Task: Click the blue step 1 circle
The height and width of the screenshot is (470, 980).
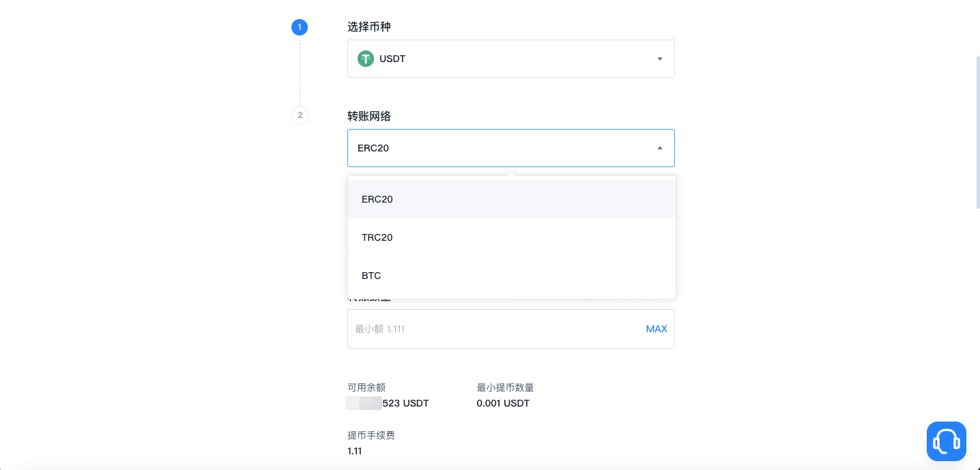Action: 300,27
